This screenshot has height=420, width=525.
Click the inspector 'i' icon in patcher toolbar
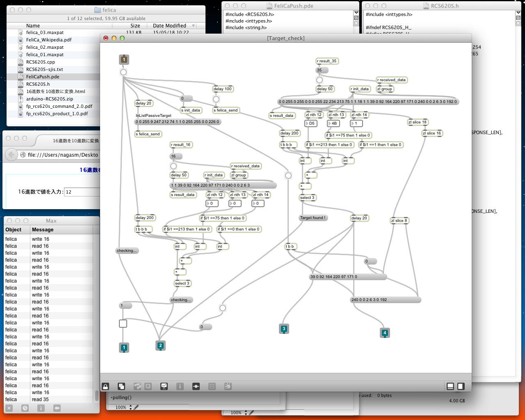pos(180,386)
